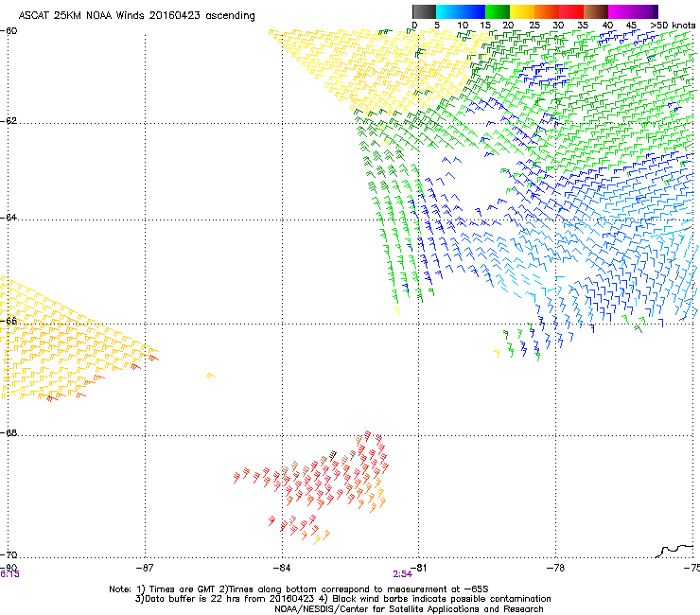Click the cyan-to-blue 5-15 knots color band

[x=461, y=11]
